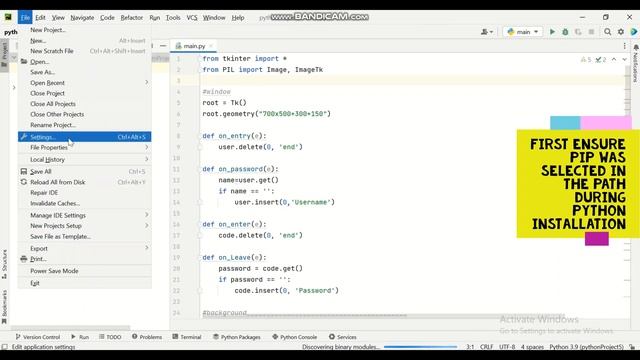The height and width of the screenshot is (360, 640).
Task: Choose Settings... in the File menu
Action: 84,137
